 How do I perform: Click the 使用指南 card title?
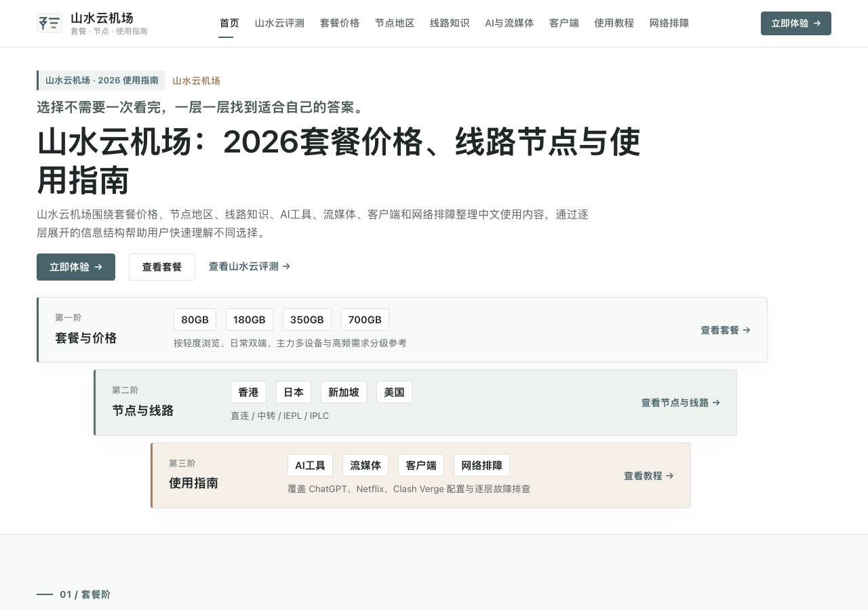pyautogui.click(x=194, y=483)
